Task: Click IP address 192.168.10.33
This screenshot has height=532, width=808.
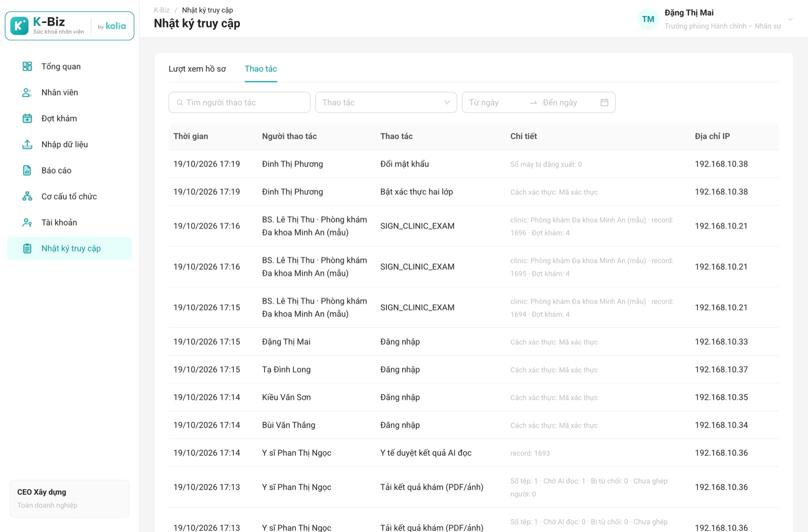Action: point(721,342)
